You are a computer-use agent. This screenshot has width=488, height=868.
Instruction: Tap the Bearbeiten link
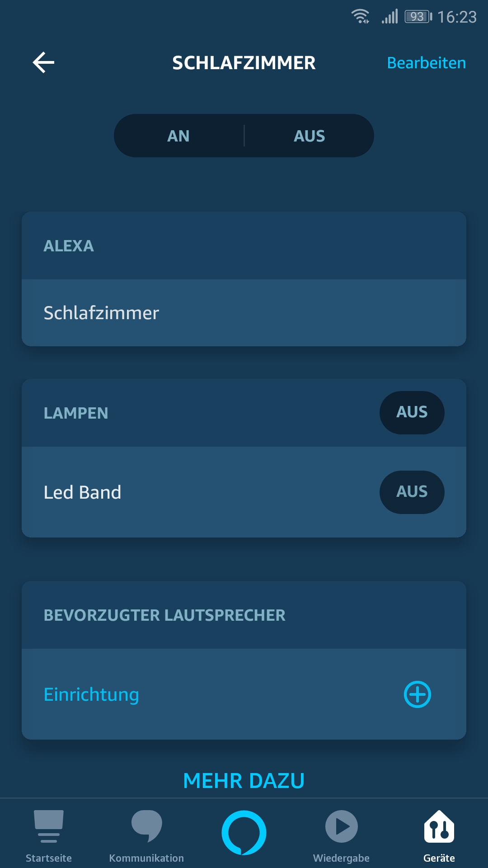426,63
